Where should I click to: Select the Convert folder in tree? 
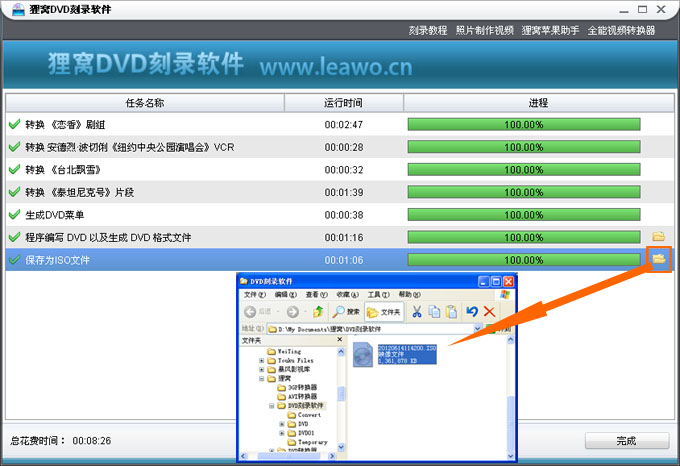click(304, 415)
